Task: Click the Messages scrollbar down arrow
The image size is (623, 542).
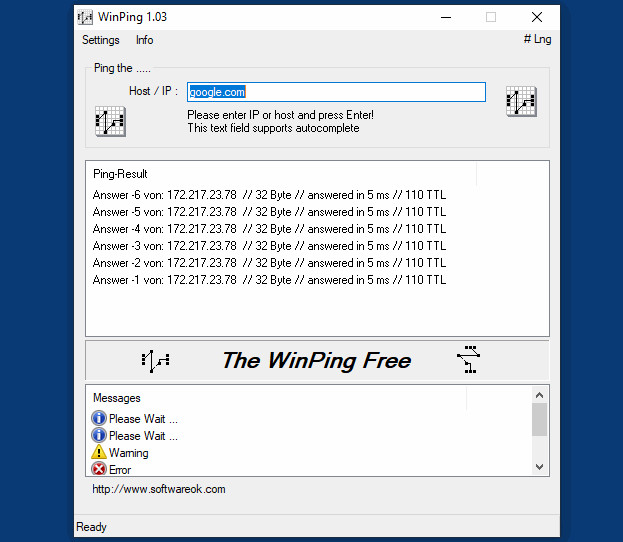Action: 539,467
